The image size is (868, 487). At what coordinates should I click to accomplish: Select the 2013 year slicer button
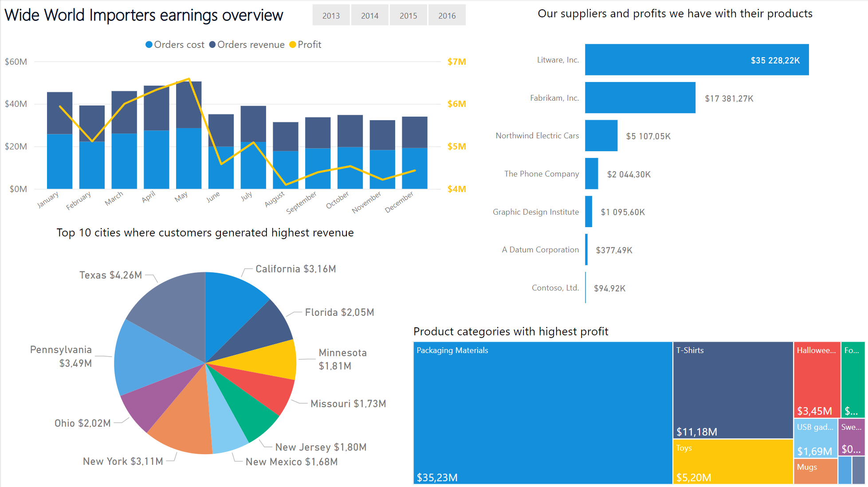point(331,16)
